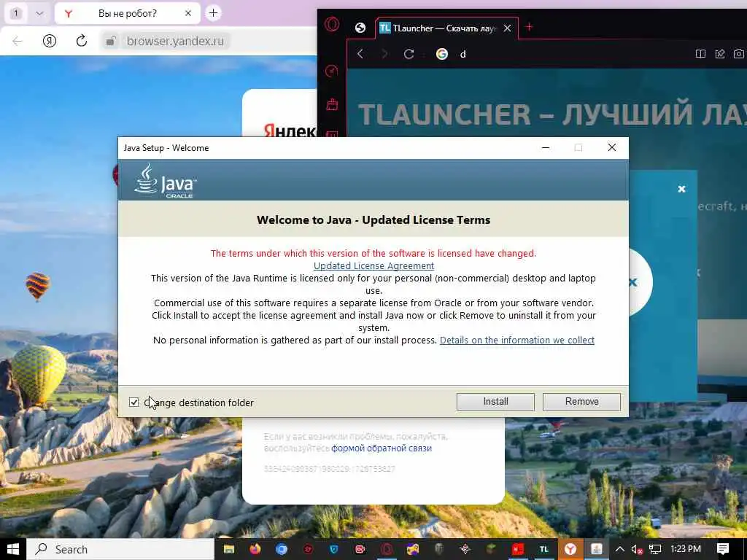Click the Yandex home icon in toolbar
Viewport: 747px width, 560px height.
point(50,41)
